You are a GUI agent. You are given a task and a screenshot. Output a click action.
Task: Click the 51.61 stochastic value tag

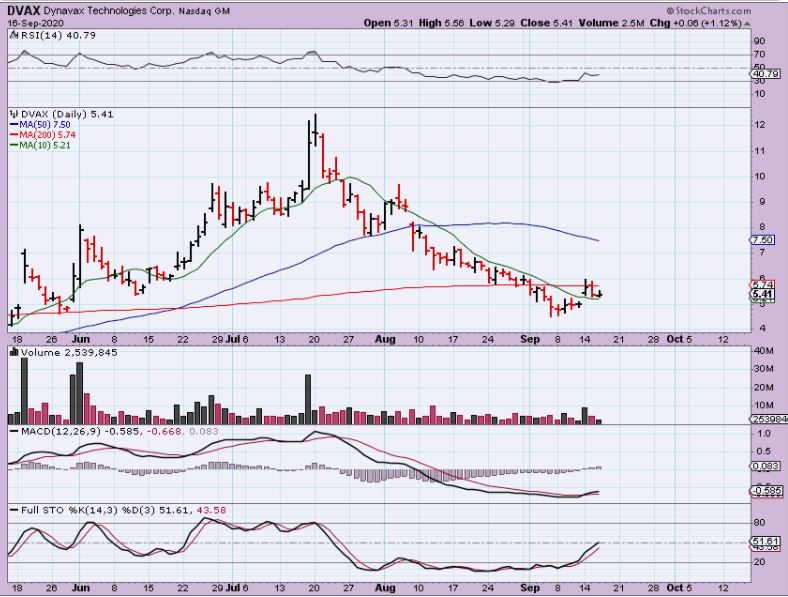tap(765, 542)
